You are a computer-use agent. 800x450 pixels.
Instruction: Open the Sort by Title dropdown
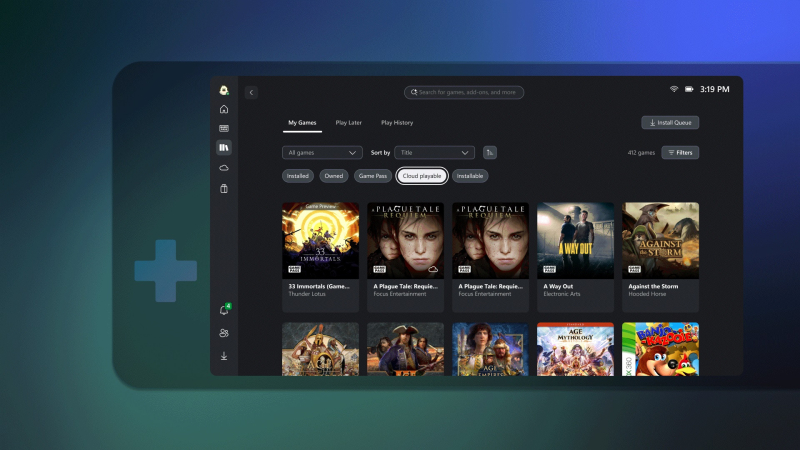(x=434, y=153)
